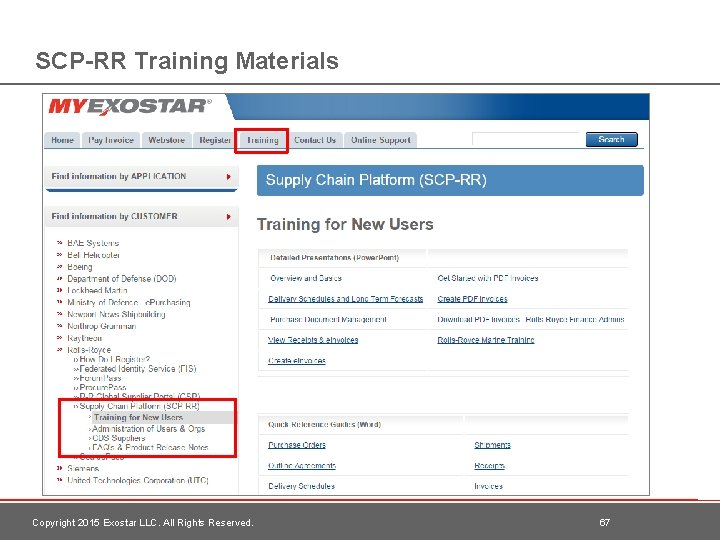Click the Search button

[x=612, y=139]
